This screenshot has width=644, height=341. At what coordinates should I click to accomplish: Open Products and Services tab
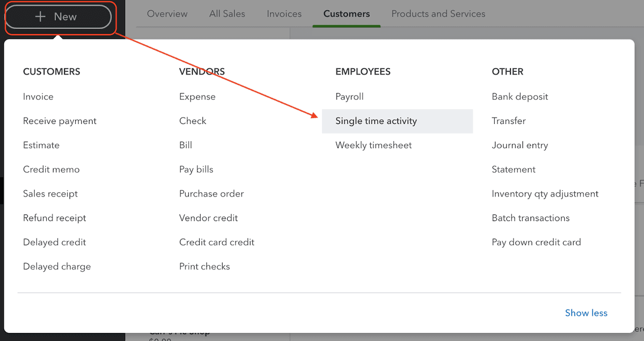[438, 14]
